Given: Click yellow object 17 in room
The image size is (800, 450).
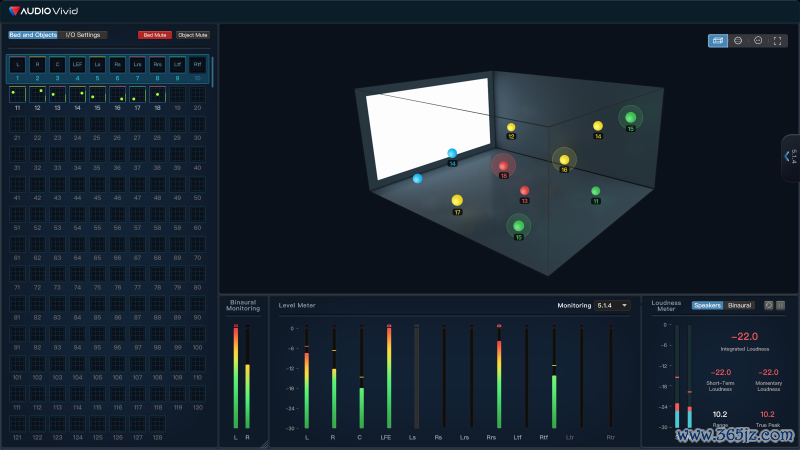Looking at the screenshot, I should 457,201.
